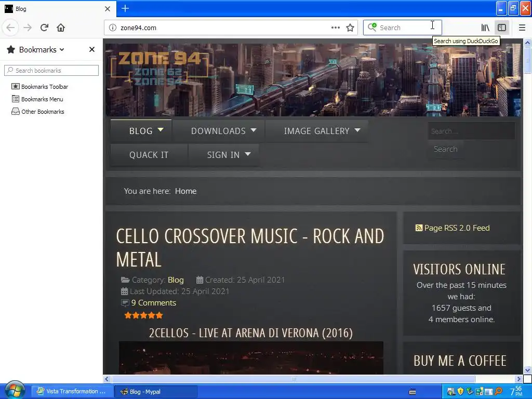Show site information for zone94.com
This screenshot has width=532, height=399.
[113, 28]
